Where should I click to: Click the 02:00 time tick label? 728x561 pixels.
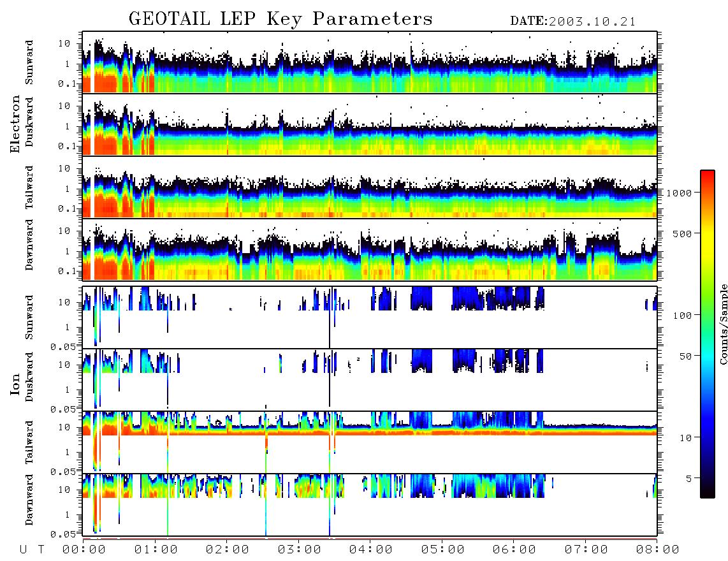pos(228,550)
